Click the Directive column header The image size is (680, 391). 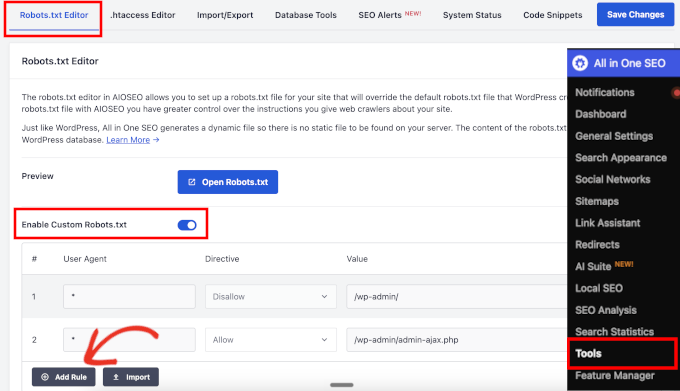pos(222,259)
